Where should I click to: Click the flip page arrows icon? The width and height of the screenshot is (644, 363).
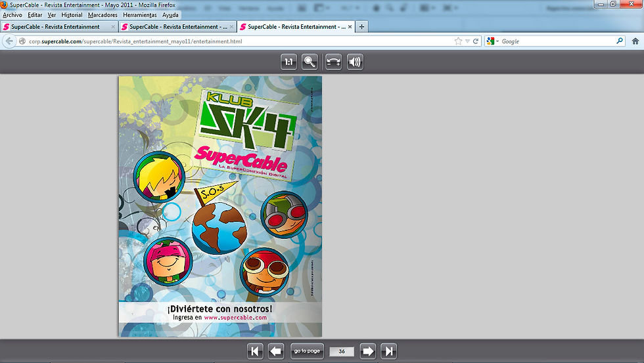[x=334, y=62]
